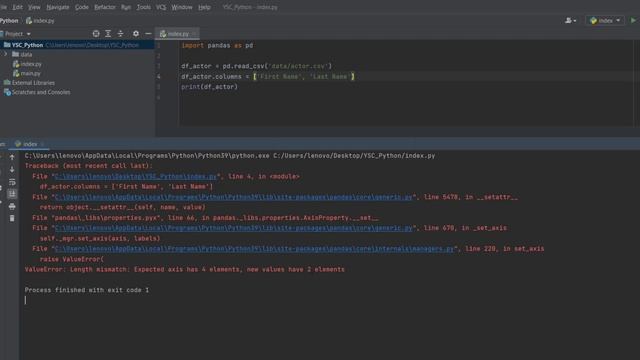The image size is (640, 360).
Task: Open the Navigate menu
Action: (x=58, y=7)
